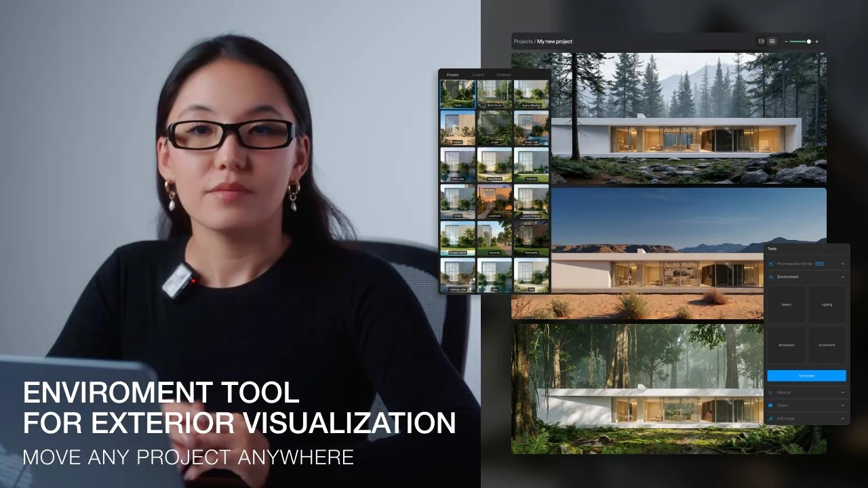Pick the Luxury Avenue preset
This screenshot has height=488, width=868.
click(x=531, y=201)
